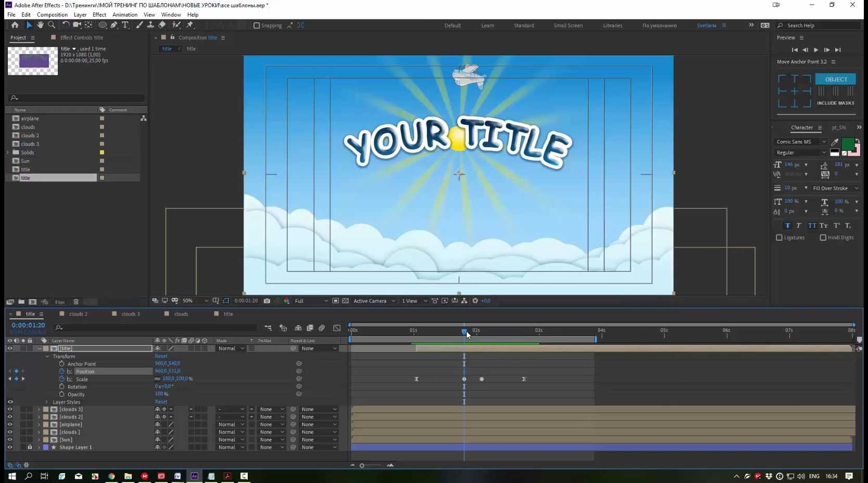Screen dimensions: 868x483
Task: Select the Pen tool
Action: pyautogui.click(x=114, y=25)
